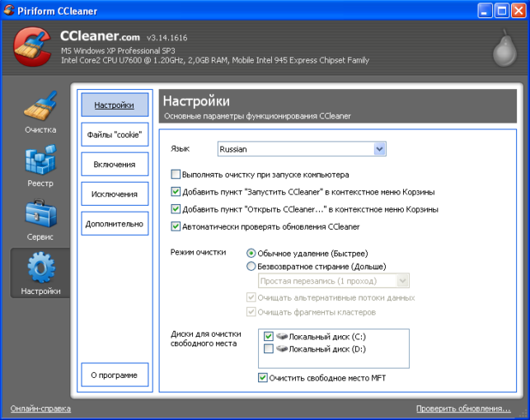Click Проверить обновления link
530x420 pixels.
click(x=463, y=408)
